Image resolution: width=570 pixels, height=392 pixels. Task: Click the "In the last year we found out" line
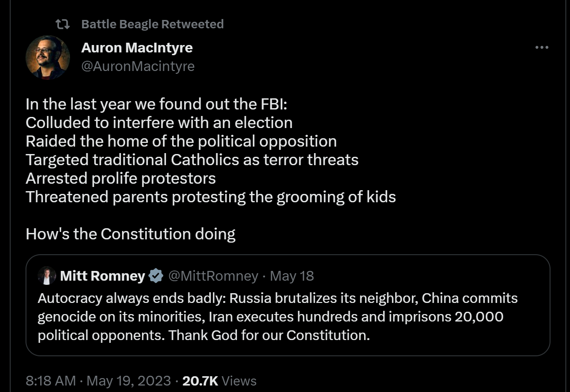[156, 104]
